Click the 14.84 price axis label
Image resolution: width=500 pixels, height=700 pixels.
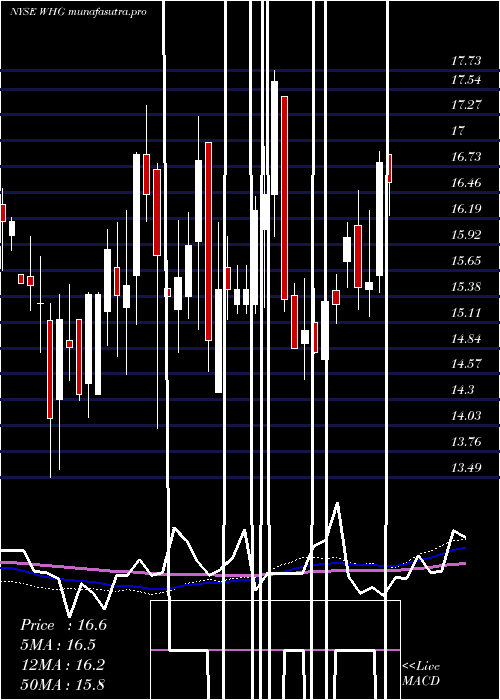pos(466,338)
